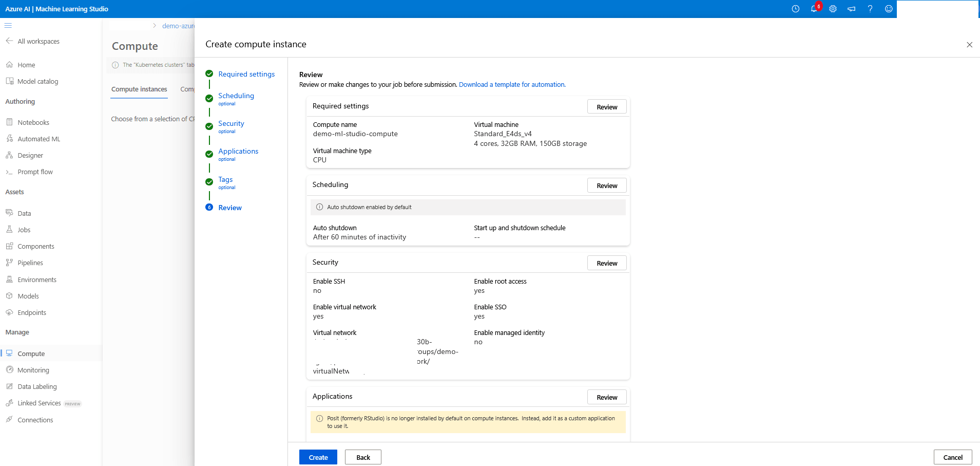Open Pipelines from Assets

pyautogui.click(x=29, y=263)
